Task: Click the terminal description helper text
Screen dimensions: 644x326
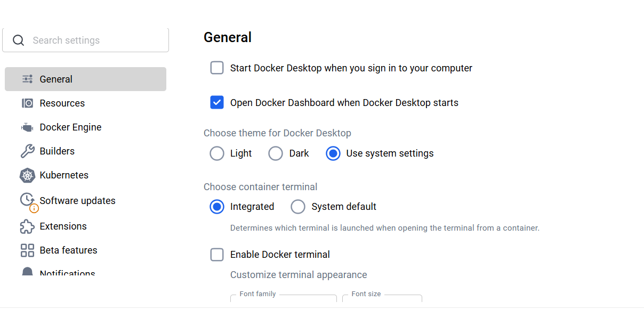Action: (385, 228)
